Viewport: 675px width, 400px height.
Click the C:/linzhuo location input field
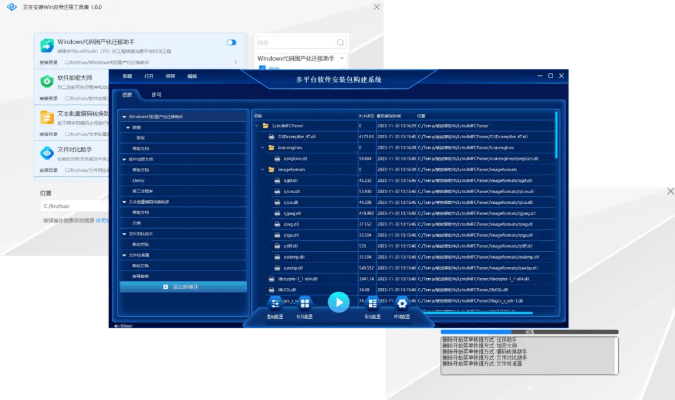pyautogui.click(x=70, y=206)
